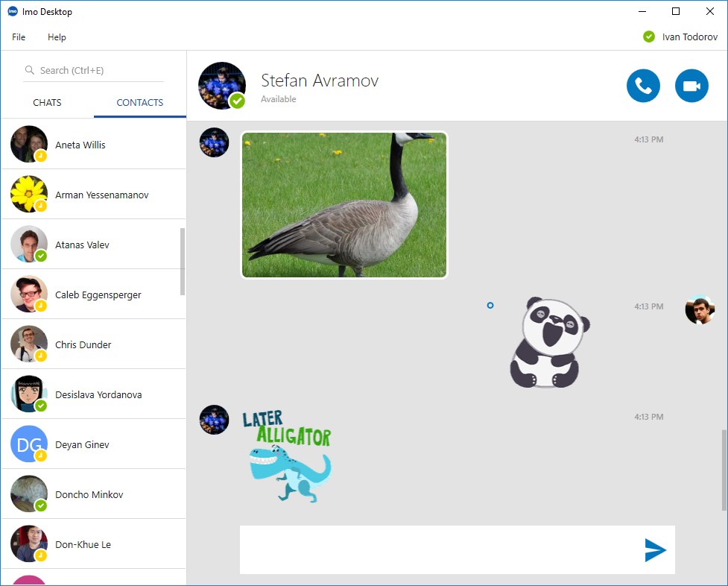The height and width of the screenshot is (586, 728).
Task: Open the goose photo sent by Stefan
Action: [344, 204]
